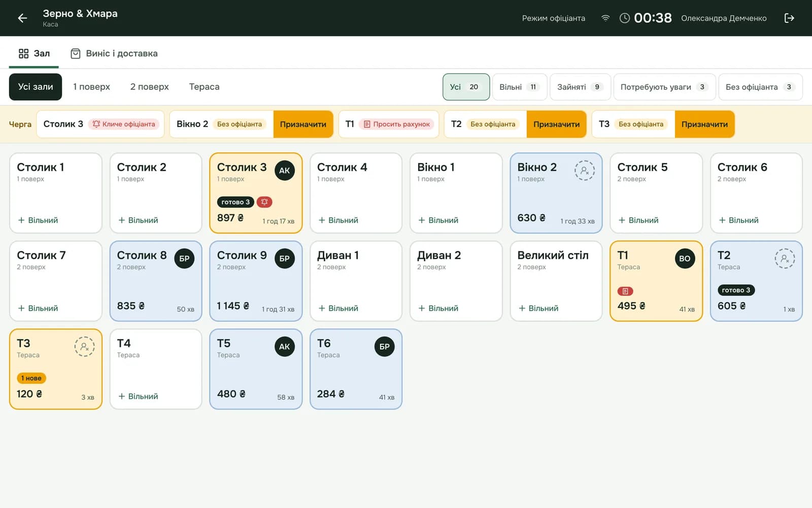This screenshot has height=508, width=812.
Task: Assign waiter to Т3 via Призначити
Action: [x=704, y=124]
